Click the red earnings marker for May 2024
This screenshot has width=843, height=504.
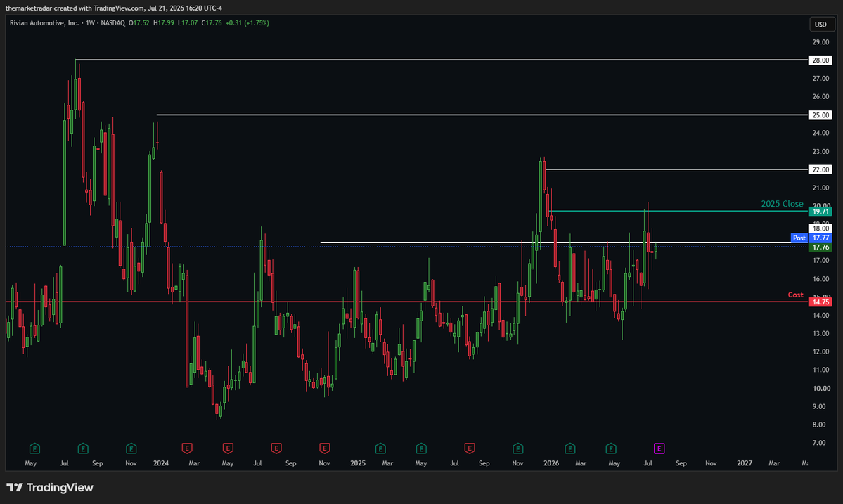pyautogui.click(x=228, y=448)
